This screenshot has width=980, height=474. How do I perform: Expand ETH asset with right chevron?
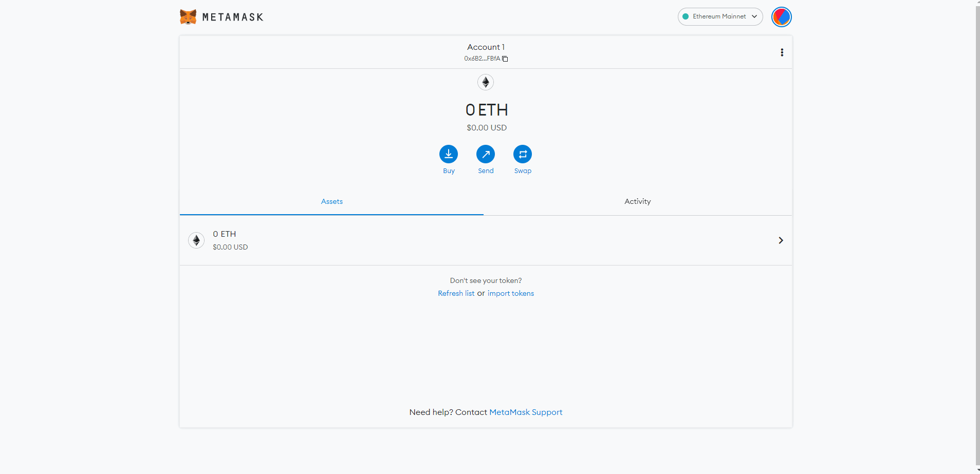[x=781, y=240]
